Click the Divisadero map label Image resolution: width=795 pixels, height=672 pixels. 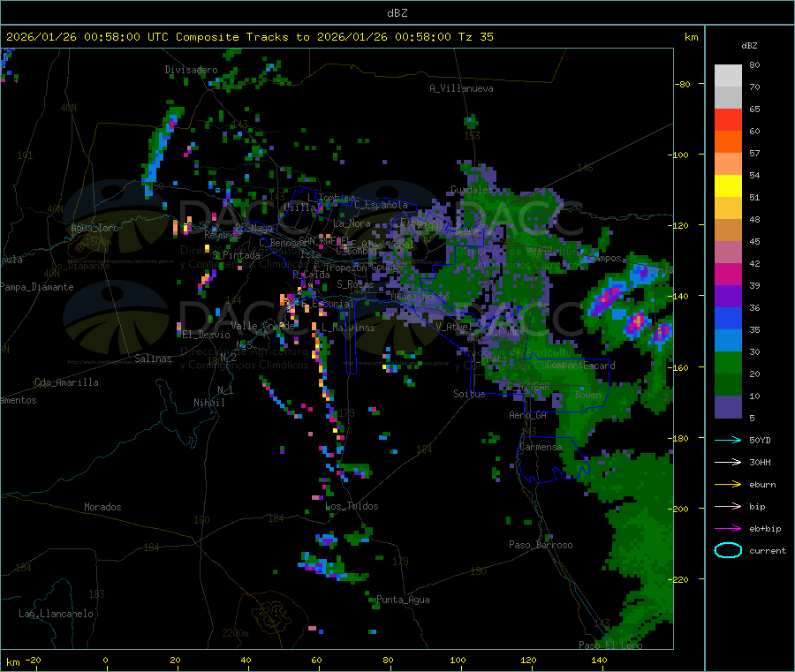pos(191,70)
